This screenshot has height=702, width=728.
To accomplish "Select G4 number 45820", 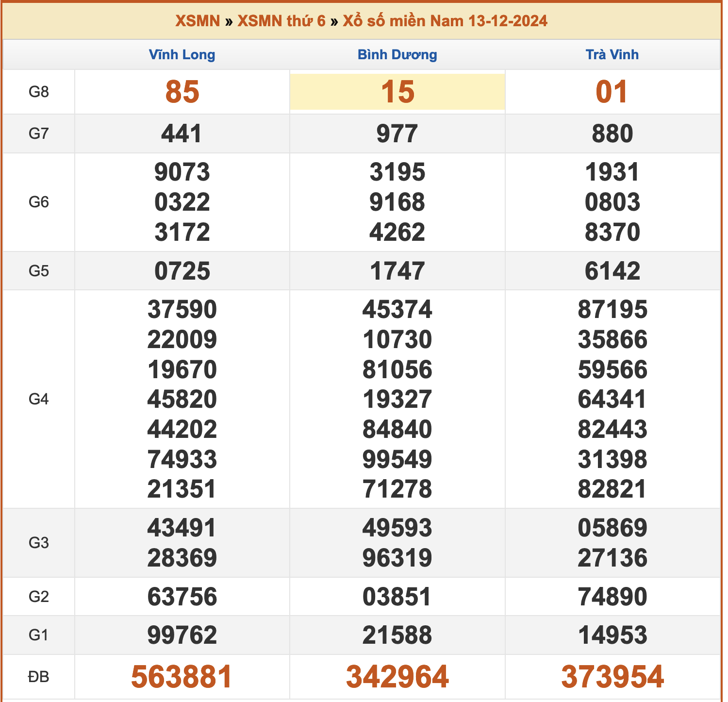I will click(182, 399).
